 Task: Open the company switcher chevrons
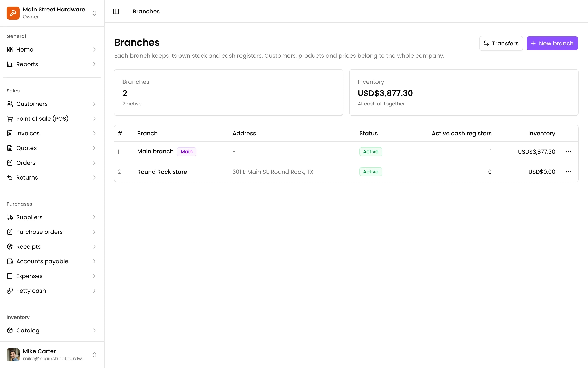click(94, 13)
